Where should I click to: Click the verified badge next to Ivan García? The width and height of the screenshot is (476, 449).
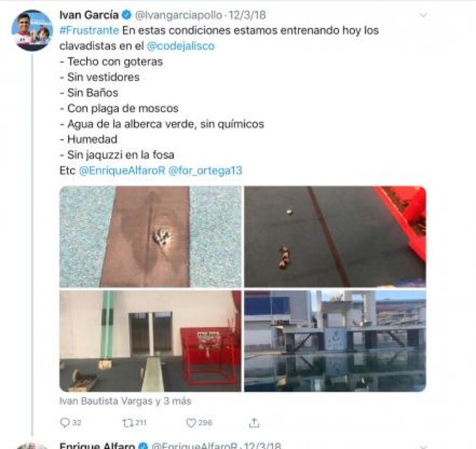[126, 14]
